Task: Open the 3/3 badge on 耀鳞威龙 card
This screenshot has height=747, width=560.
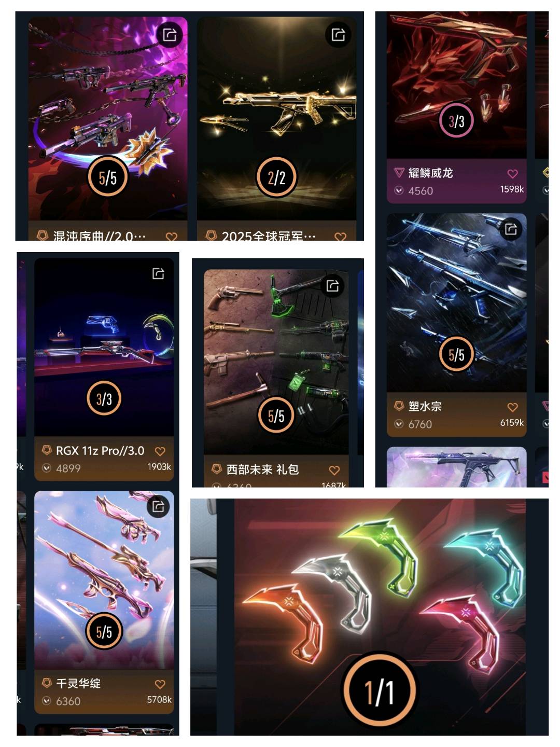Action: 456,121
